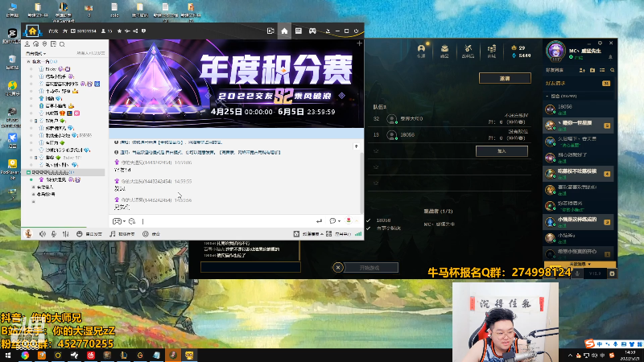Click the plus icon on banner corner

359,43
